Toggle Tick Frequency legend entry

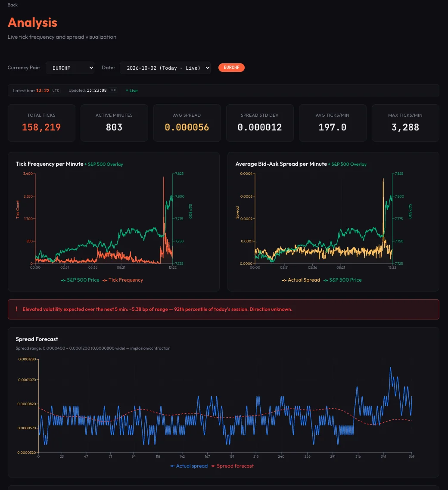(123, 280)
